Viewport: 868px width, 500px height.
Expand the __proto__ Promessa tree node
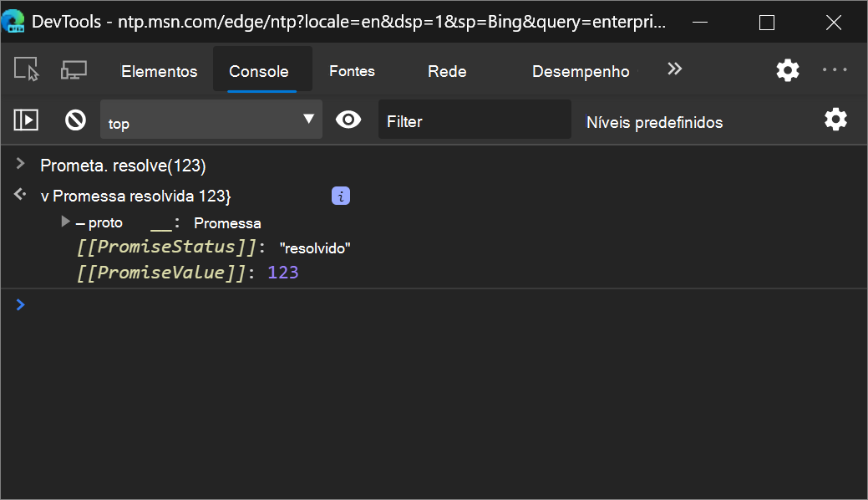65,222
